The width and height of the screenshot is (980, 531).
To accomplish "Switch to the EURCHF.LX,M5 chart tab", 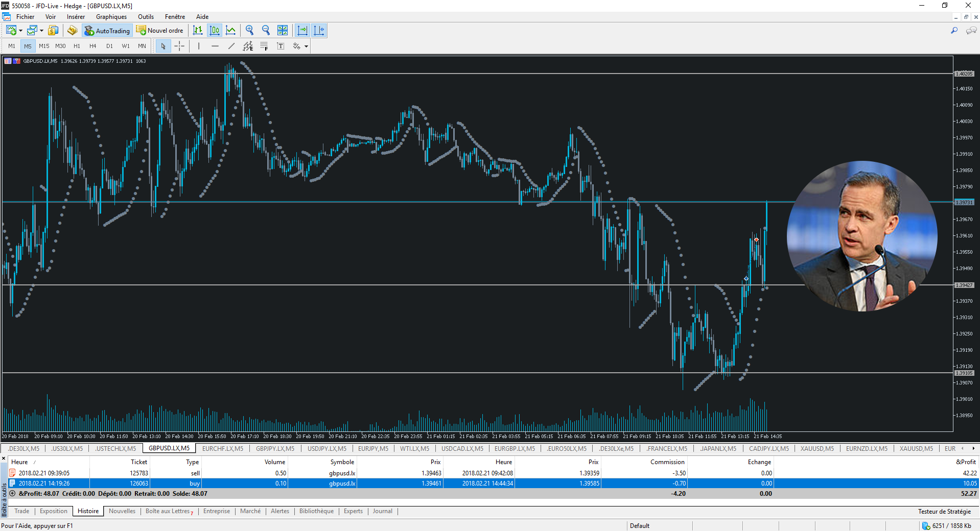I will 222,449.
